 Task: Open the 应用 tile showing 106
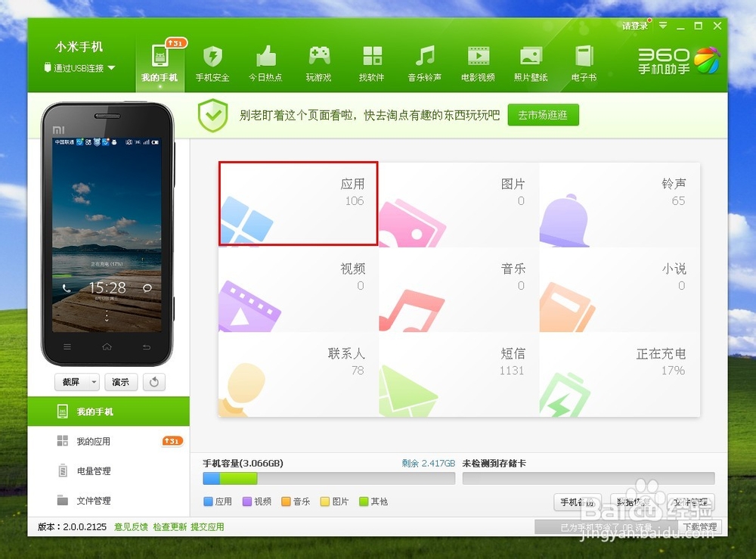tap(299, 204)
